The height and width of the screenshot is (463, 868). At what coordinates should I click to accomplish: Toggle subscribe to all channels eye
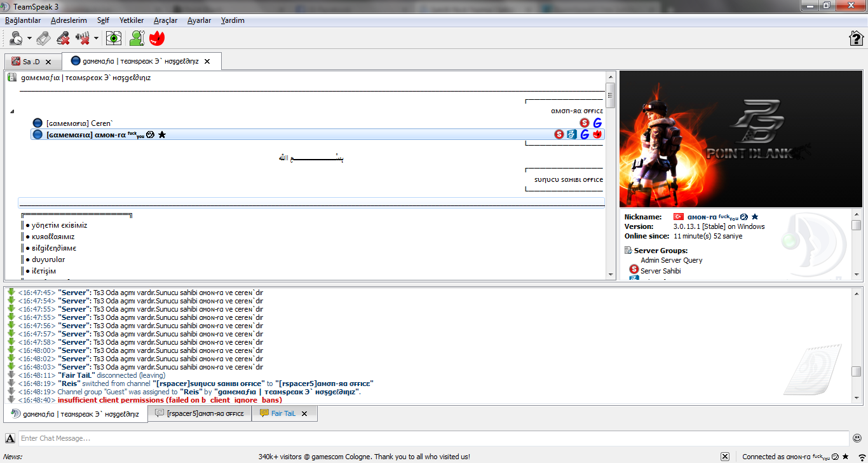[114, 39]
